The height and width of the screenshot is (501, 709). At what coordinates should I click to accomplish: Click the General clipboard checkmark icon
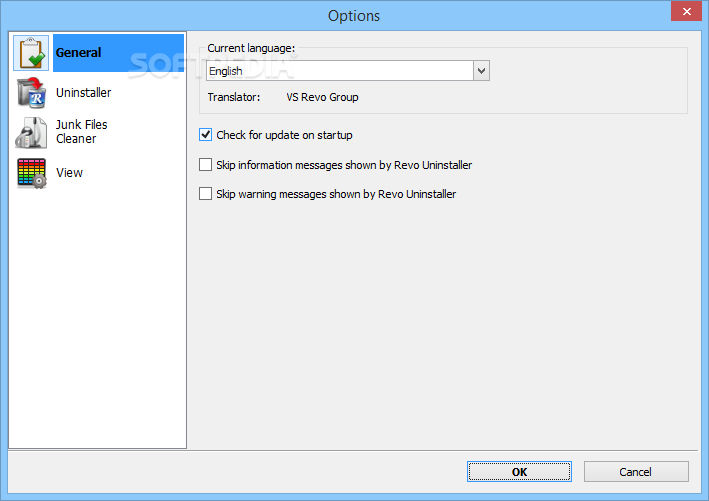(x=31, y=53)
